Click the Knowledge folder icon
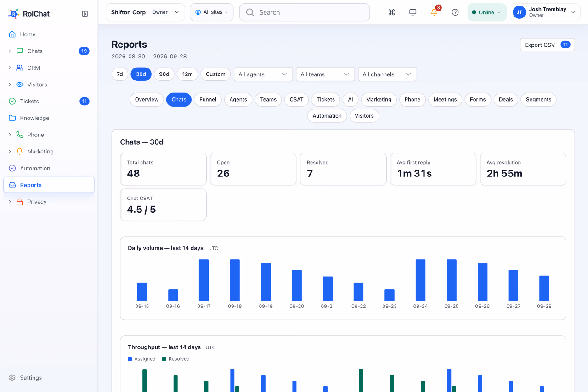Screen dimensions: 588x392 [12, 118]
